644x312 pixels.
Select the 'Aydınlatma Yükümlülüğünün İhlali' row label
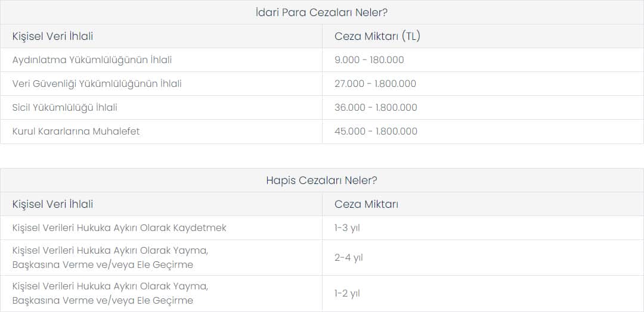[92, 60]
